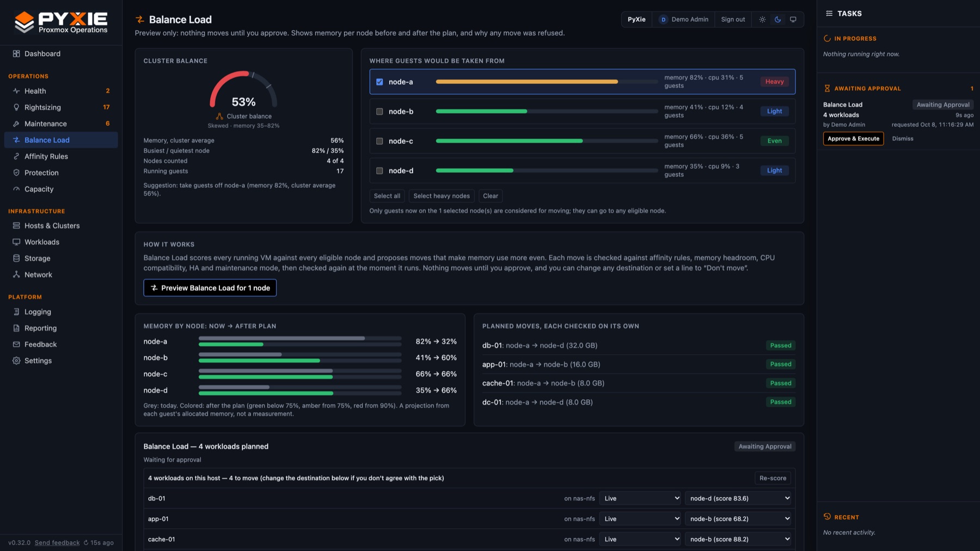Open db-01 migration type Live dropdown
Image resolution: width=980 pixels, height=551 pixels.
click(640, 498)
